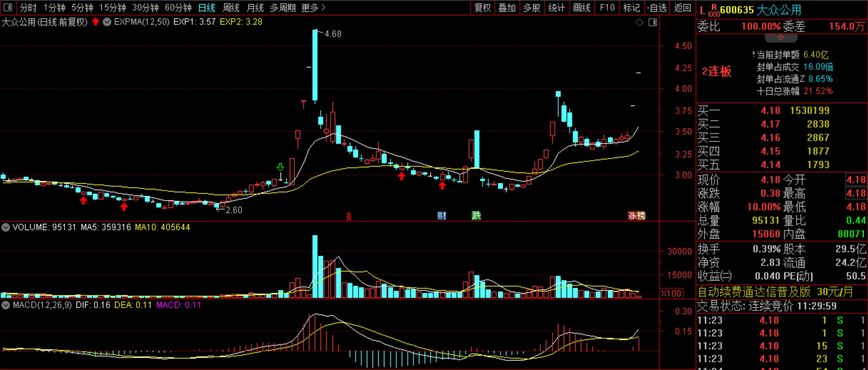This screenshot has width=868, height=370.
Task: Click the red $ marker on chart
Action: click(349, 216)
